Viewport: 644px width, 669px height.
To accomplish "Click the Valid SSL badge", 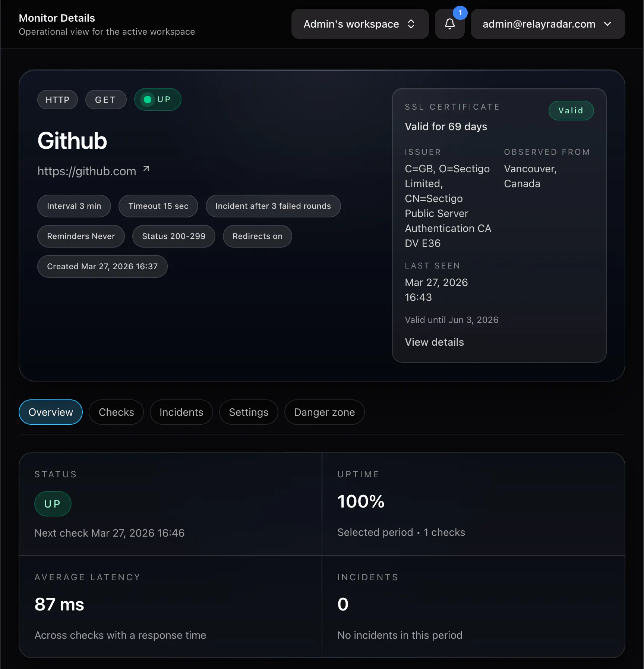I will 571,111.
